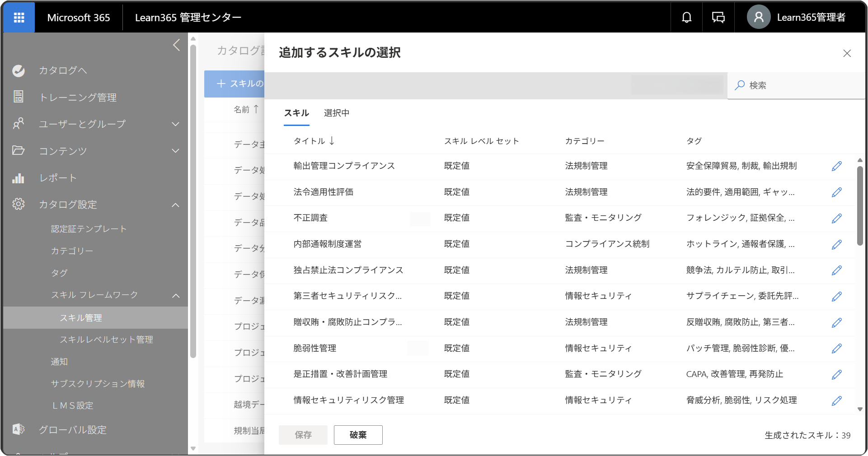868x456 pixels.
Task: Switch to the 選択中 tab
Action: point(337,113)
